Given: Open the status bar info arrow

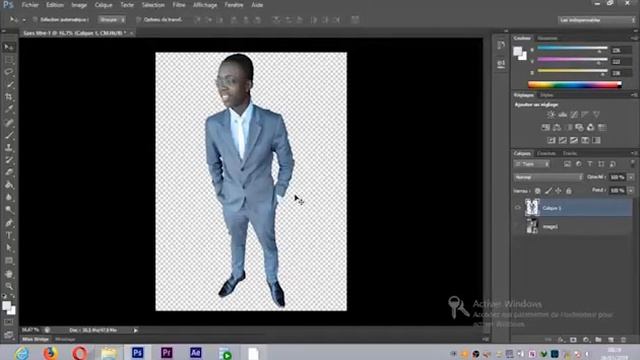Looking at the screenshot, I should coord(136,330).
